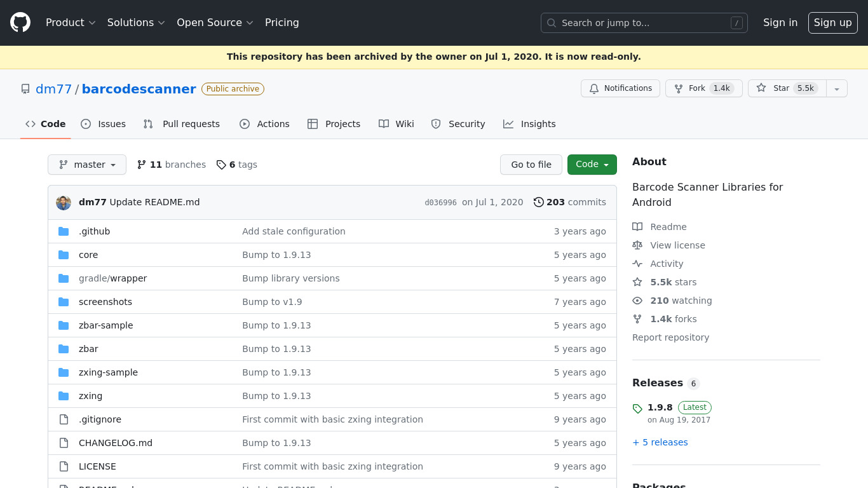Open the + 5 releases link
Image resolution: width=868 pixels, height=488 pixels.
pyautogui.click(x=660, y=442)
